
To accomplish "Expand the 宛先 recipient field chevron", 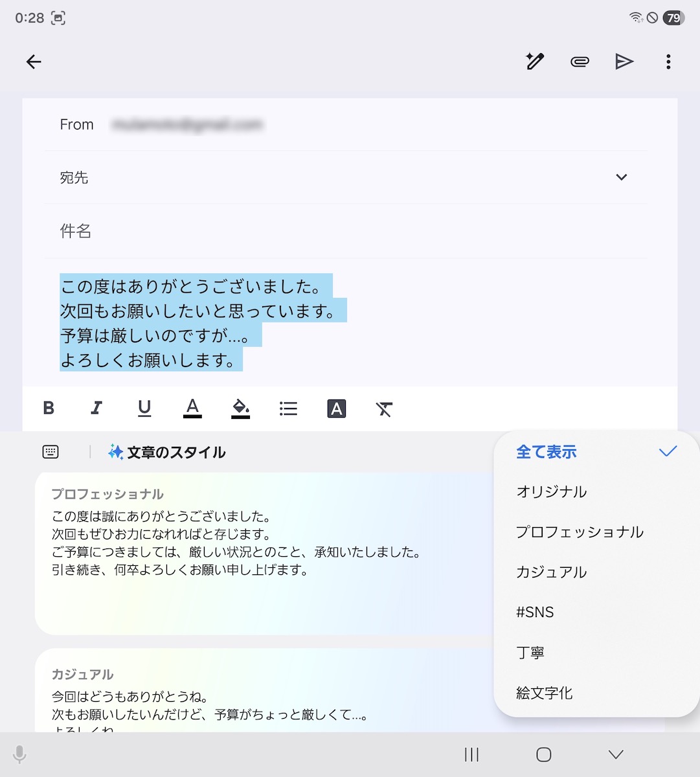I will [621, 177].
